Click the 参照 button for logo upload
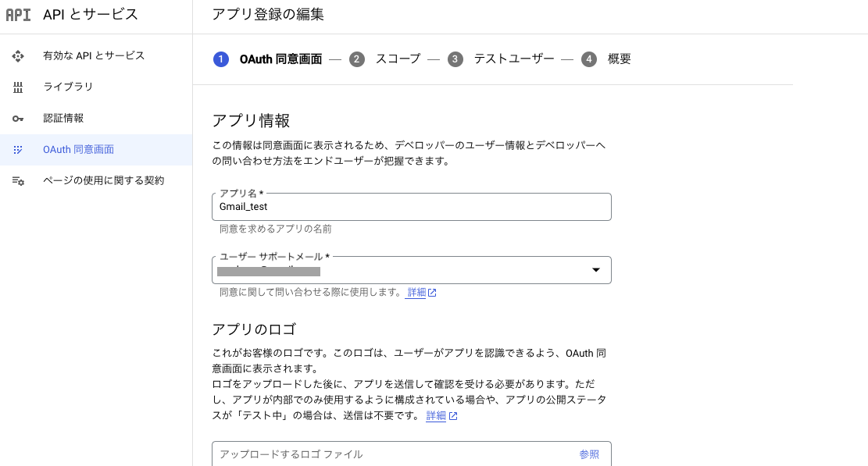This screenshot has width=868, height=466. [589, 454]
